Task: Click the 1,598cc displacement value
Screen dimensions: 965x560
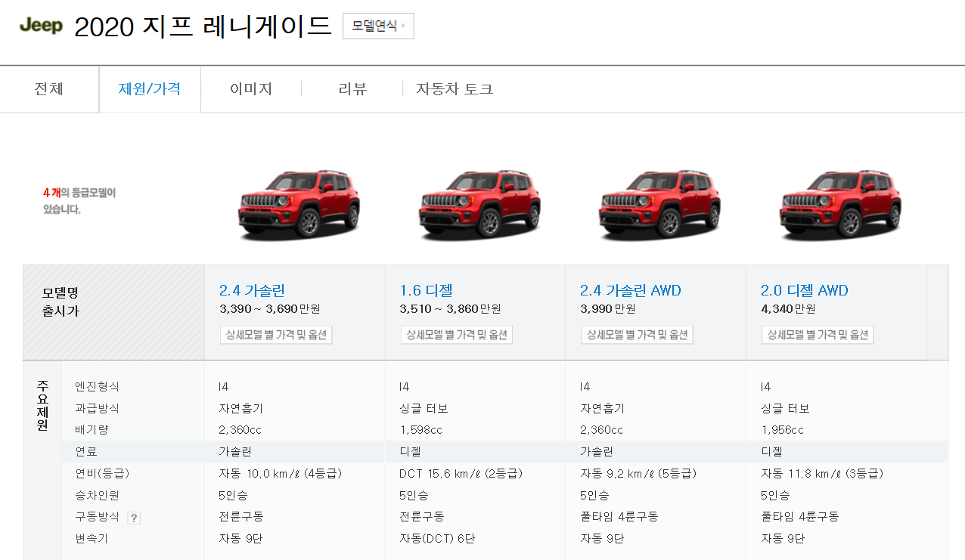Action: pyautogui.click(x=421, y=430)
